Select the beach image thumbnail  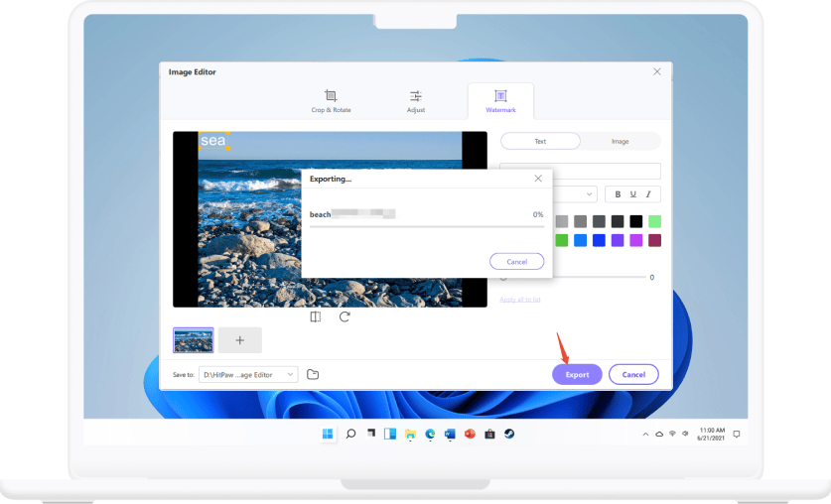(x=193, y=340)
